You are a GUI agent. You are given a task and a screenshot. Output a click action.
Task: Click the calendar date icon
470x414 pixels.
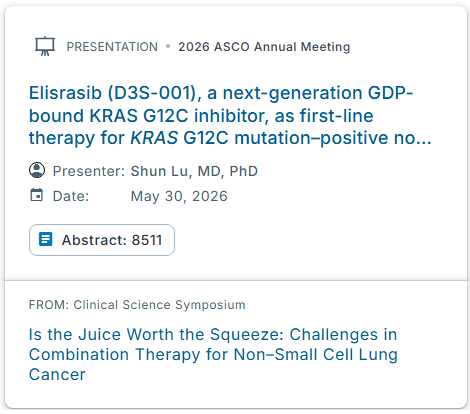click(x=37, y=195)
